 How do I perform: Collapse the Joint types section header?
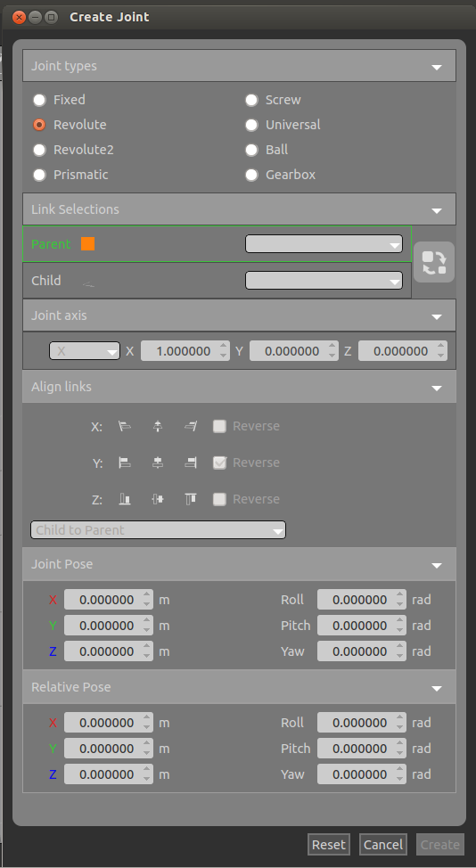tap(239, 66)
